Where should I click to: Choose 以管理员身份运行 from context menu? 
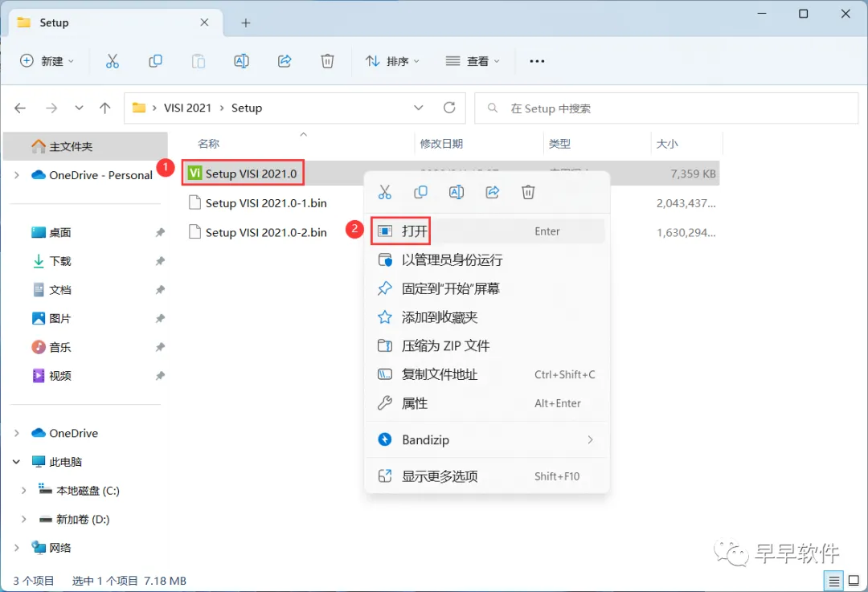488,260
